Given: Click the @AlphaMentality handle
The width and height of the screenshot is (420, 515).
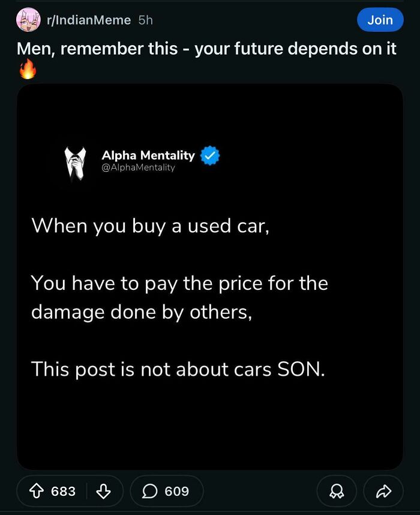Looking at the screenshot, I should (139, 167).
